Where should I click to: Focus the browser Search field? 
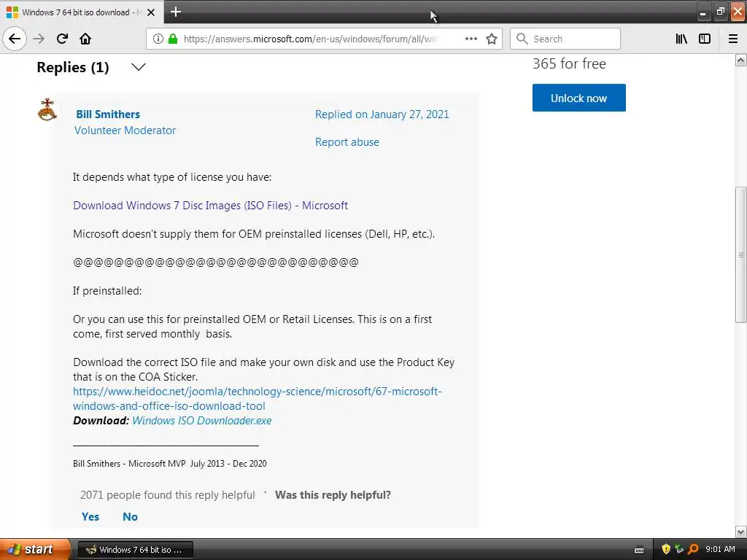tap(565, 39)
